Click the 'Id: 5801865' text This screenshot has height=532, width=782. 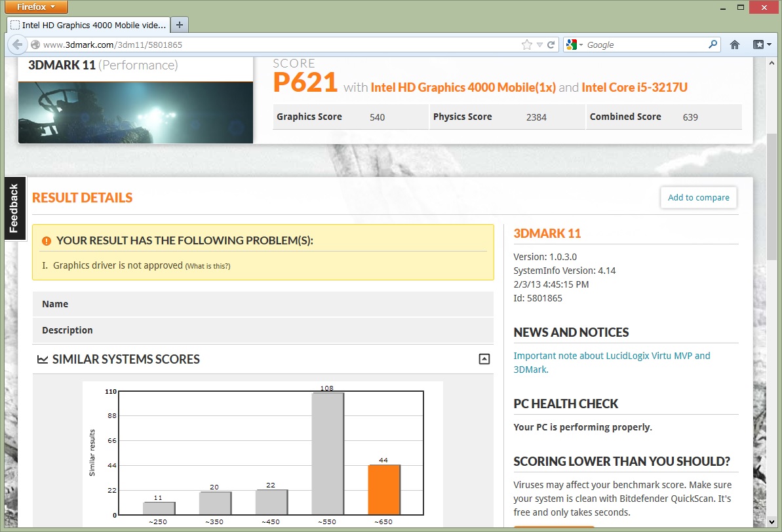pos(538,298)
